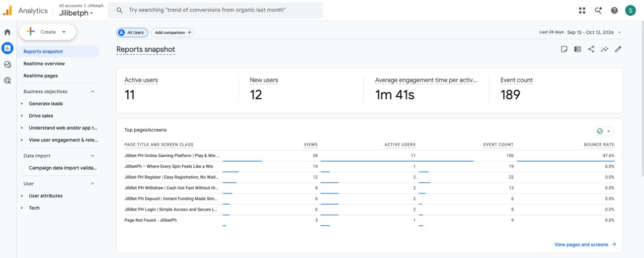644x258 pixels.
Task: Select the JilibetPh – Where Every Spin row
Action: click(x=369, y=166)
